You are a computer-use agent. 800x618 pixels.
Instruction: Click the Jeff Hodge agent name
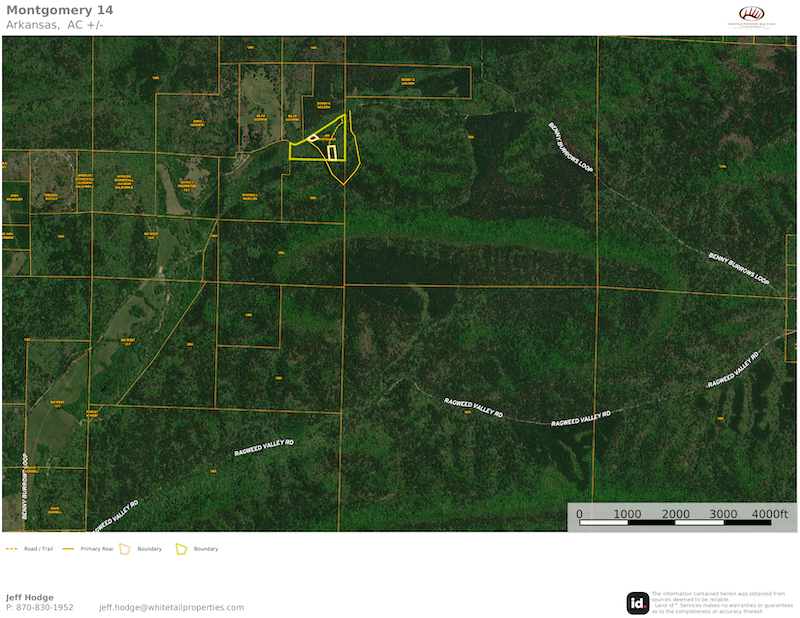pos(30,597)
